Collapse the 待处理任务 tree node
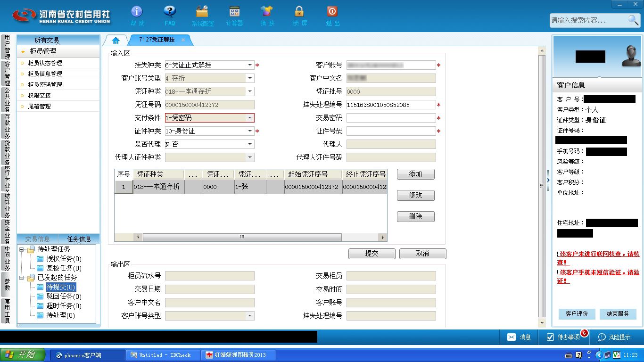 (x=22, y=249)
